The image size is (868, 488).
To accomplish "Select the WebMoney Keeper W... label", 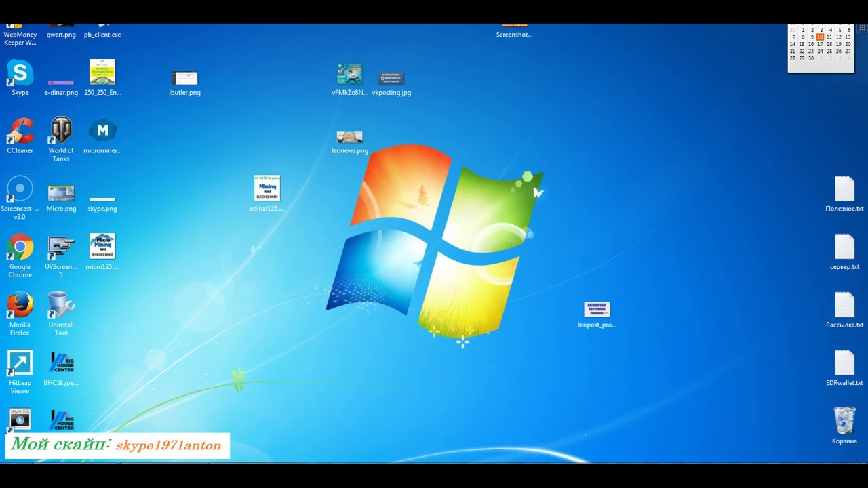I will point(20,39).
